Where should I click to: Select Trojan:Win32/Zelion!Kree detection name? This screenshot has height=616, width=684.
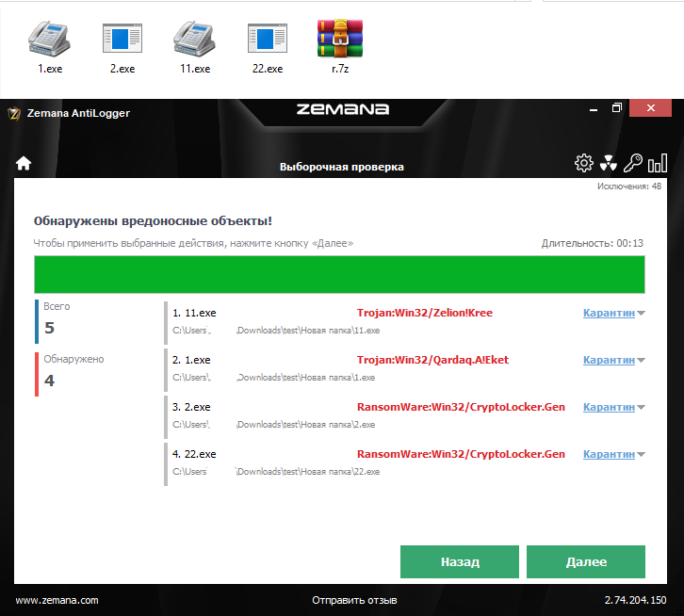(x=425, y=313)
